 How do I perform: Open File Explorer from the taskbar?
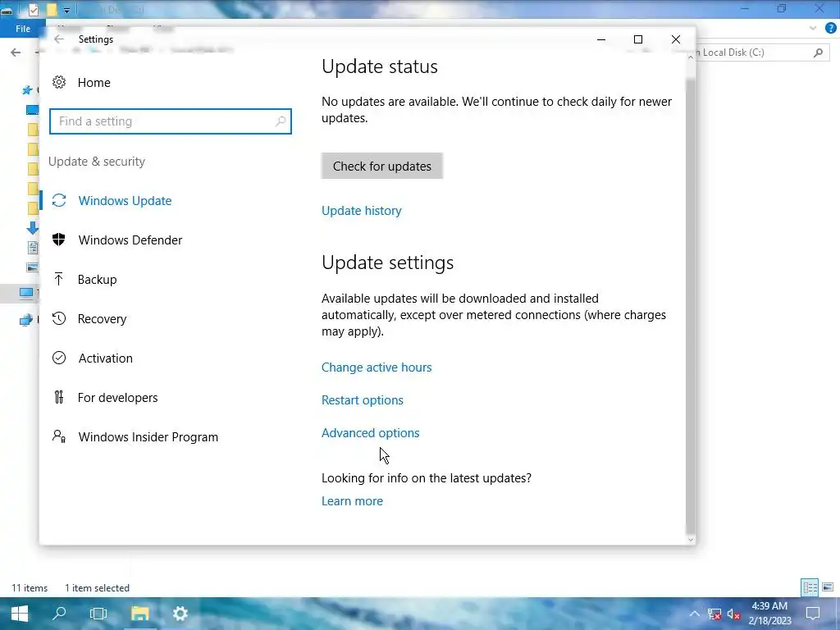point(139,614)
